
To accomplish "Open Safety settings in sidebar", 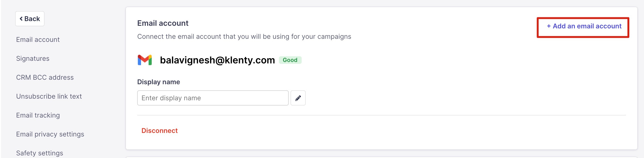I will 40,153.
